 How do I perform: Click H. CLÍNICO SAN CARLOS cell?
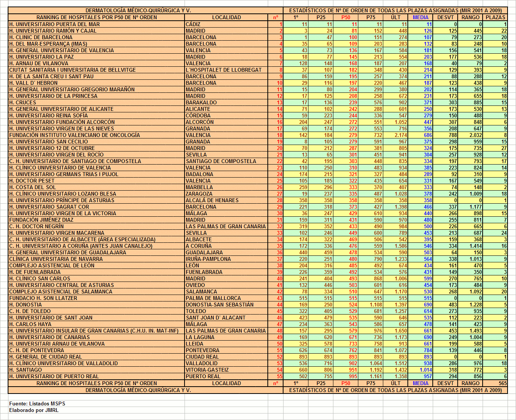(x=96, y=278)
